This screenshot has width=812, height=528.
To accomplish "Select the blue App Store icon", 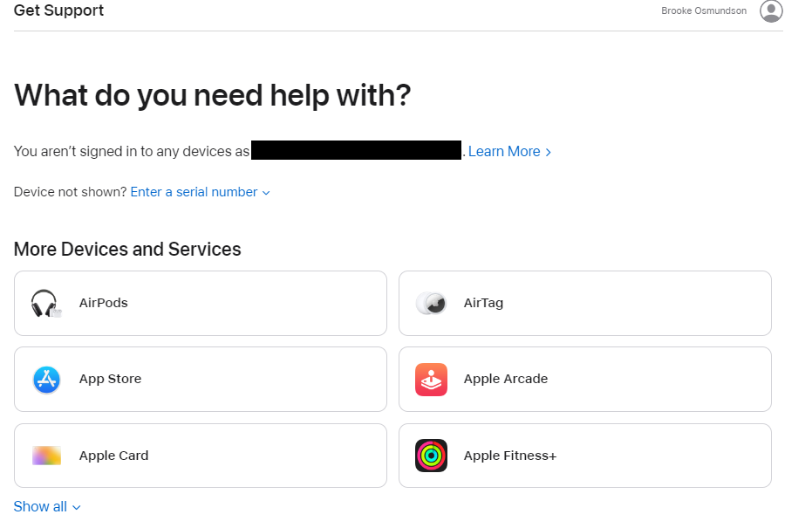I will pos(45,379).
